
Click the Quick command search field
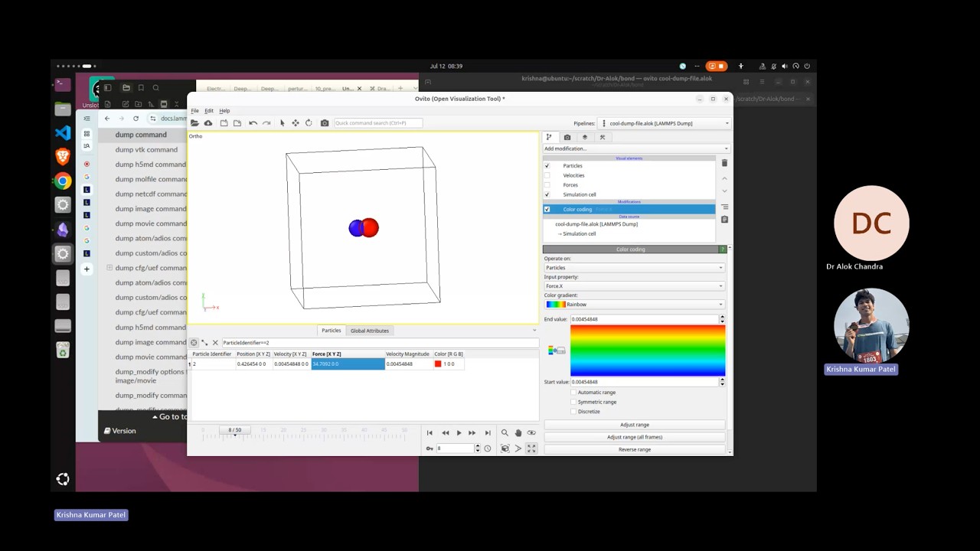pos(378,123)
